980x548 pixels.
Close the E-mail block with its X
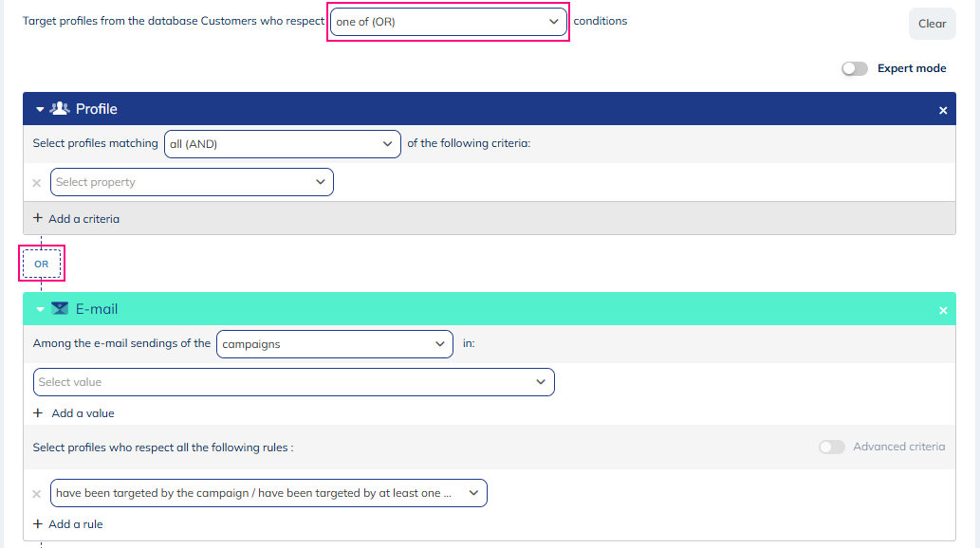pyautogui.click(x=943, y=311)
